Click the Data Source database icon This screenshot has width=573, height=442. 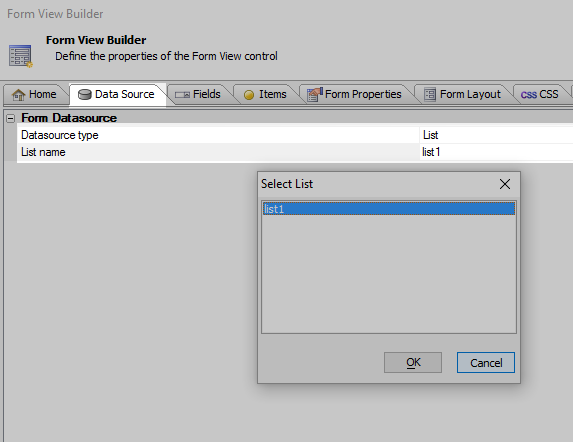pos(84,95)
